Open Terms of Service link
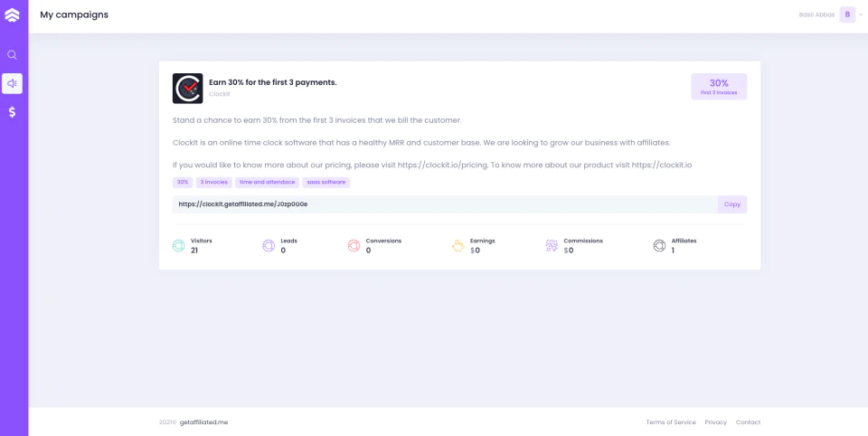The height and width of the screenshot is (436, 868). (x=671, y=422)
